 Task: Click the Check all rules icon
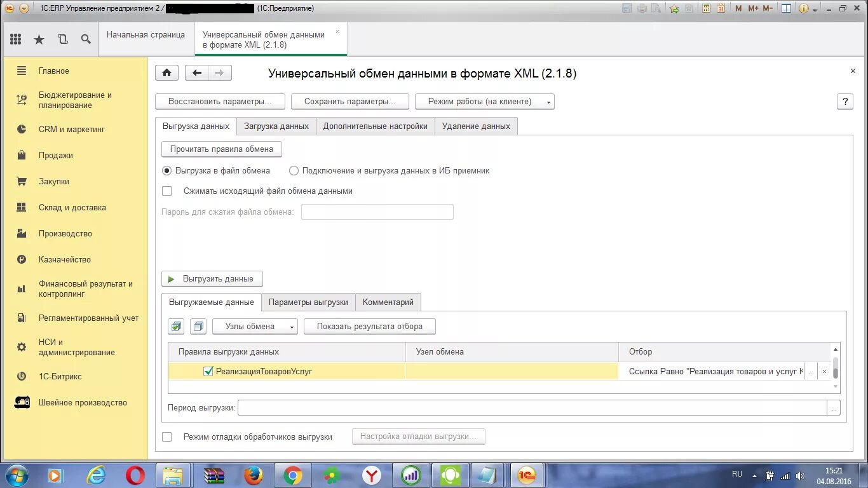[176, 326]
